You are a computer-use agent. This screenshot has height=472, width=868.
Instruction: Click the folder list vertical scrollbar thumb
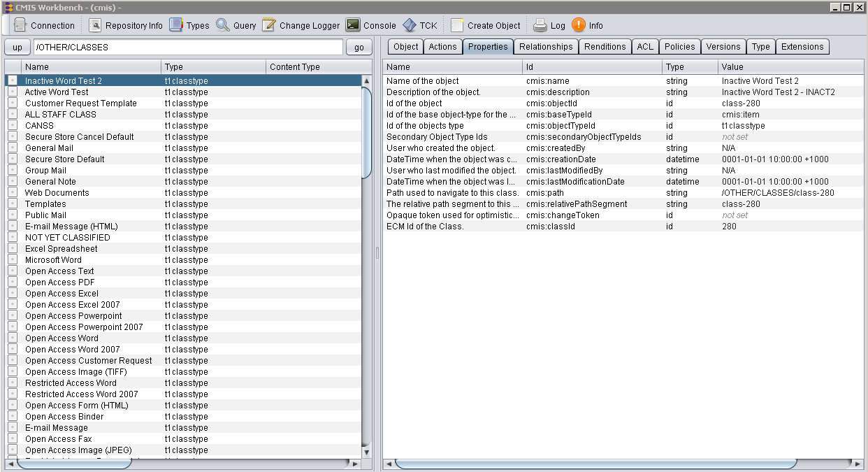point(367,133)
